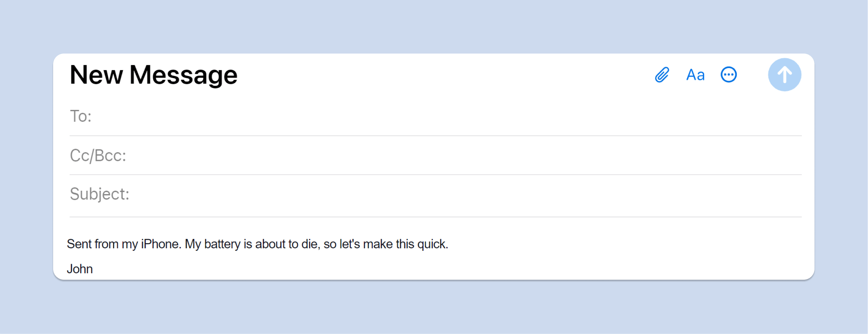Place cursor on the word "Sent"
This screenshot has height=334, width=868.
pos(79,244)
